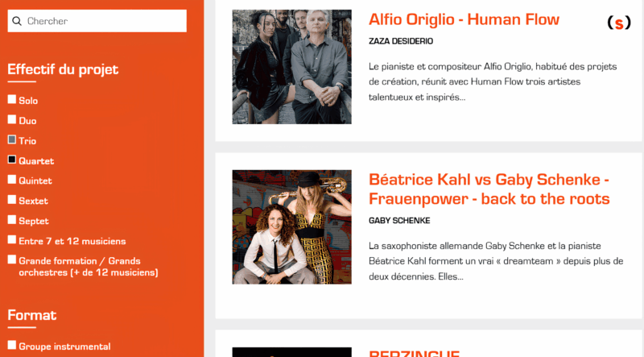
Task: Focus the Chercher search field
Action: click(97, 21)
